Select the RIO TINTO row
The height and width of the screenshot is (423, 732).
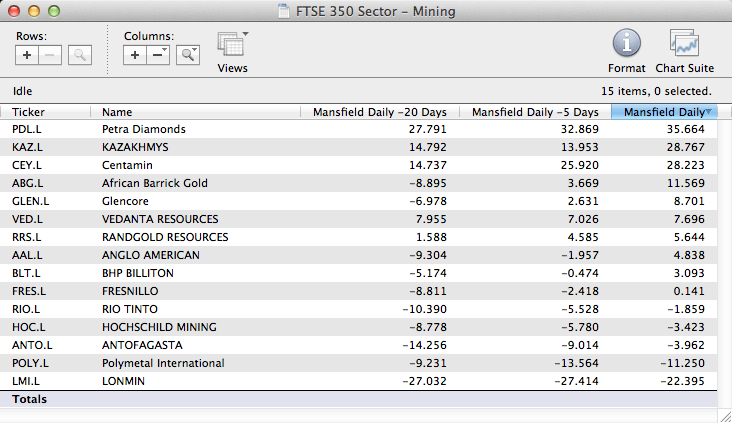point(129,309)
